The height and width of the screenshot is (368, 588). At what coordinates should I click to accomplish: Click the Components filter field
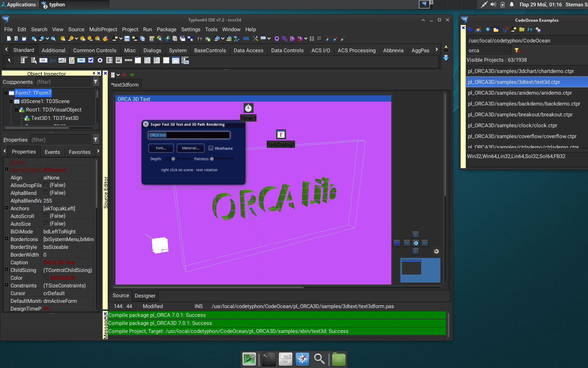(x=62, y=82)
